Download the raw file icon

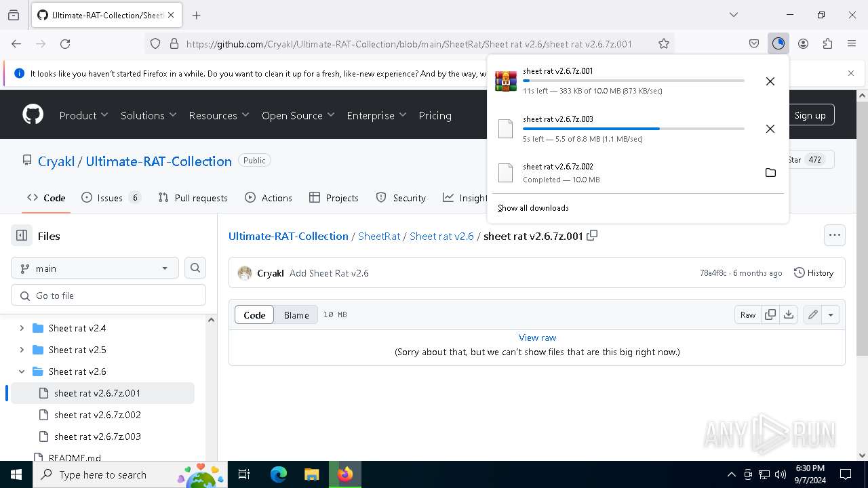[788, 314]
